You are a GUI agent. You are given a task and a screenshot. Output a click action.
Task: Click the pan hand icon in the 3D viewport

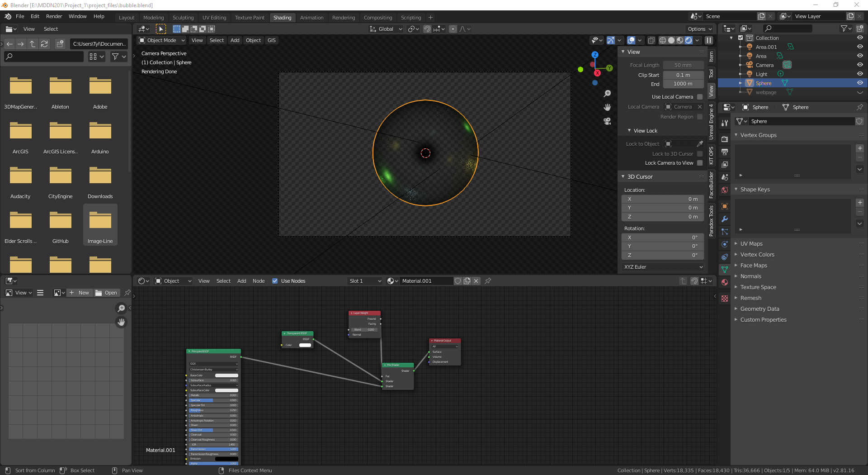point(607,107)
